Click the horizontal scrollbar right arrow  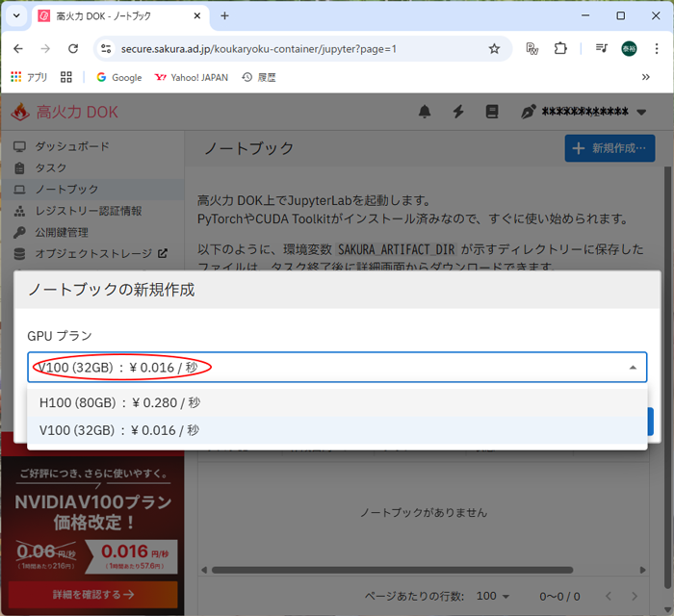(642, 570)
